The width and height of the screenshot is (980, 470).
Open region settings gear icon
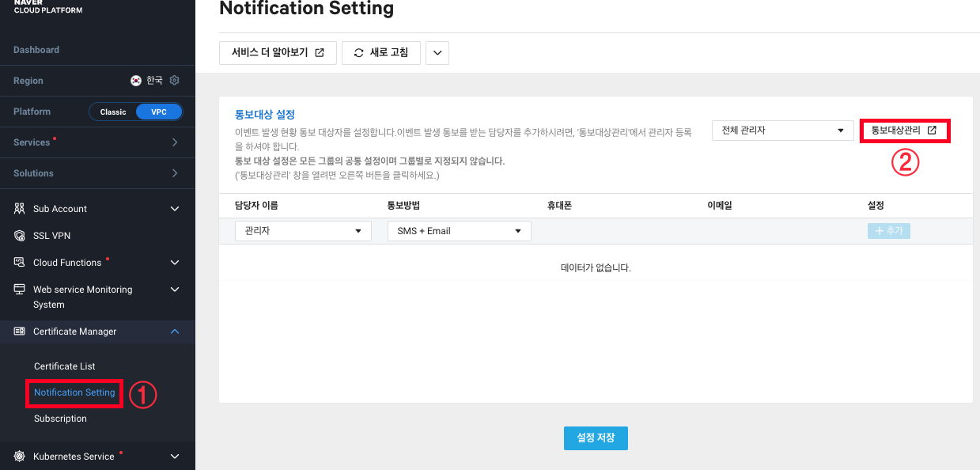click(x=175, y=81)
